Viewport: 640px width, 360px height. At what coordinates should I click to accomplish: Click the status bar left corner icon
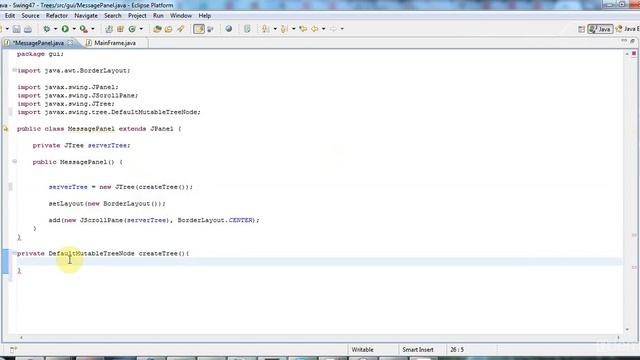tap(13, 350)
